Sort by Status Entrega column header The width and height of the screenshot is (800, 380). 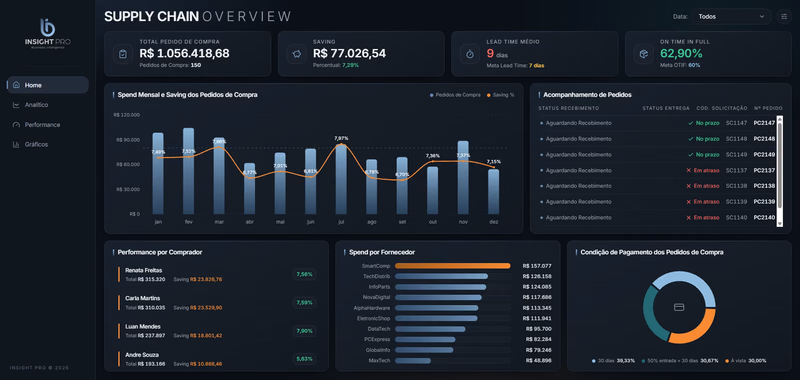coord(665,108)
